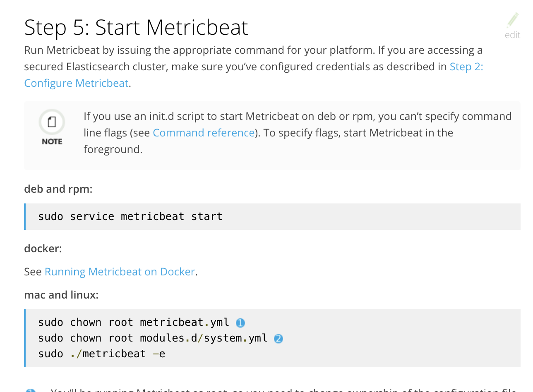
Task: Open the Running Metricbeat on Docker link
Action: click(x=120, y=272)
